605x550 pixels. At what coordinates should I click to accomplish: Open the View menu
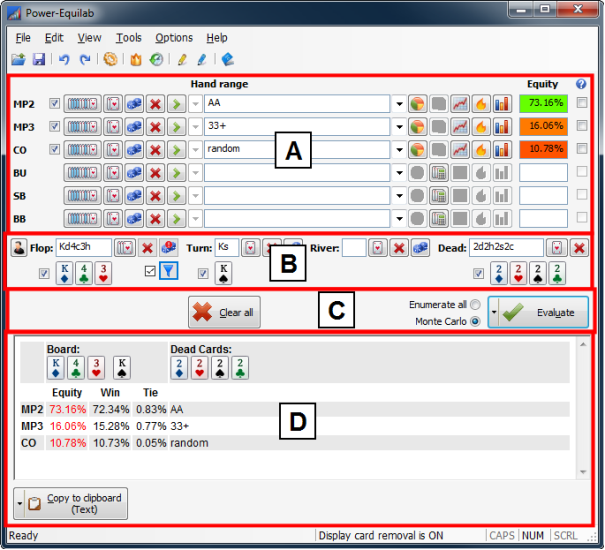click(89, 38)
